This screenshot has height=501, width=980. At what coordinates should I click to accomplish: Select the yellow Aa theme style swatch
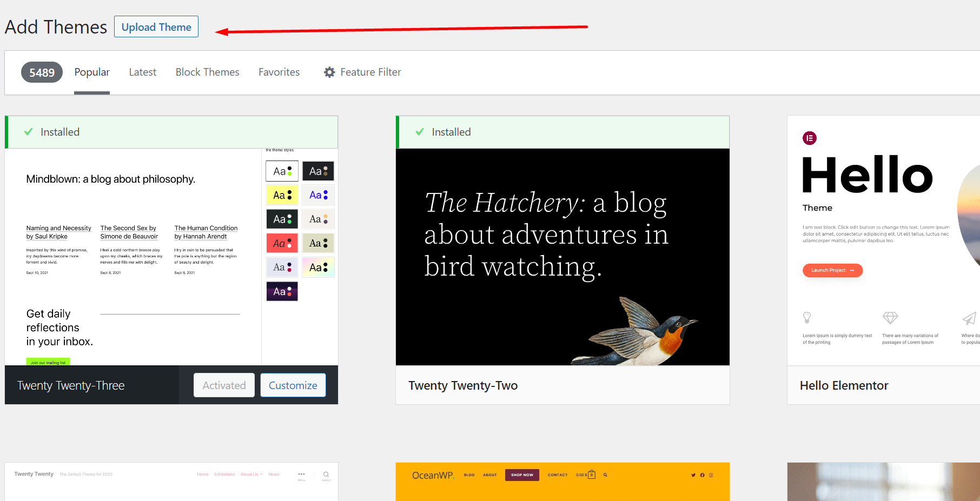[282, 195]
